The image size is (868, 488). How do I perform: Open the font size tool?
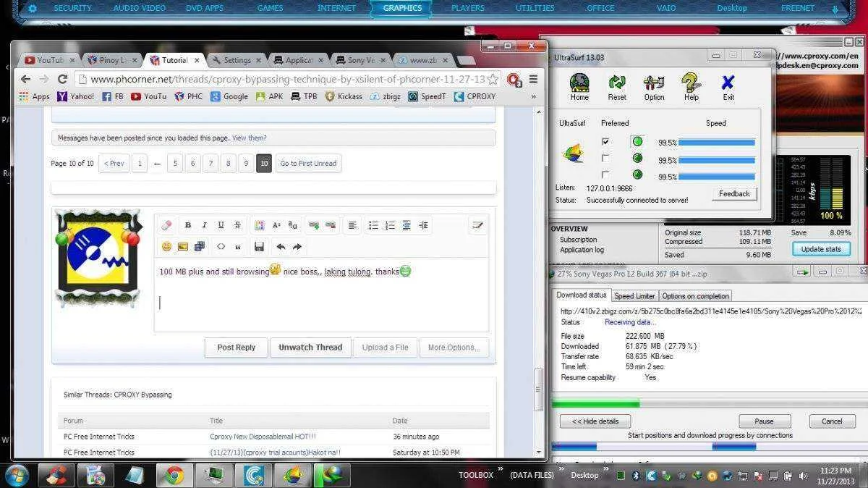tap(276, 225)
